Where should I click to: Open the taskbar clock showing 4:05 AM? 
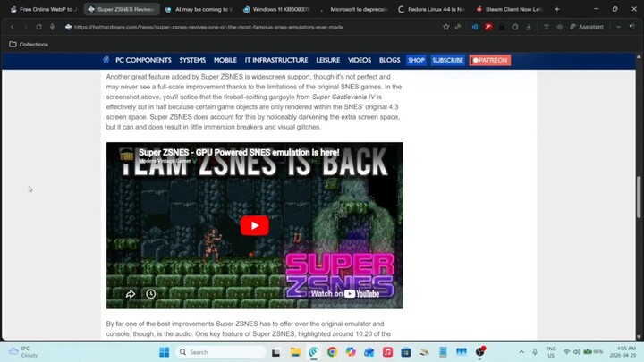[x=623, y=352]
